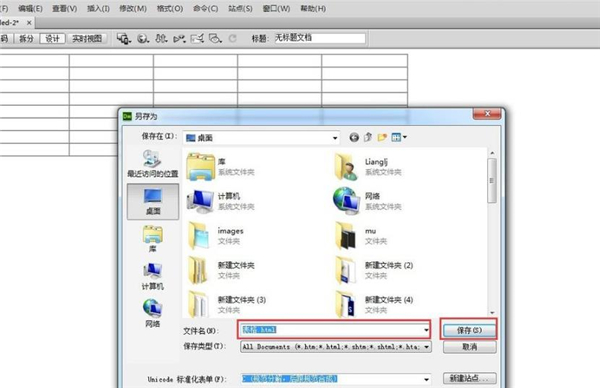Click the 新建站点 button
This screenshot has width=600, height=388.
click(x=469, y=378)
